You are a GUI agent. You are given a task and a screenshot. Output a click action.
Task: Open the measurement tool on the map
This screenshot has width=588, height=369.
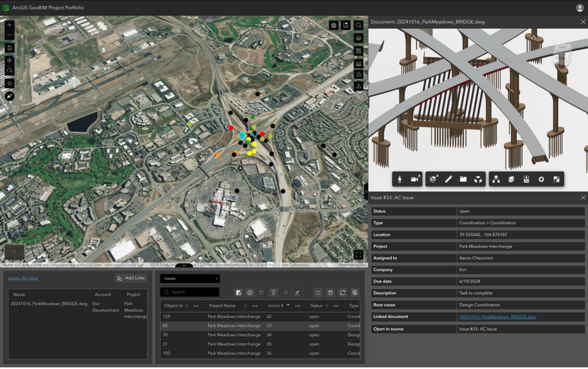(x=358, y=64)
